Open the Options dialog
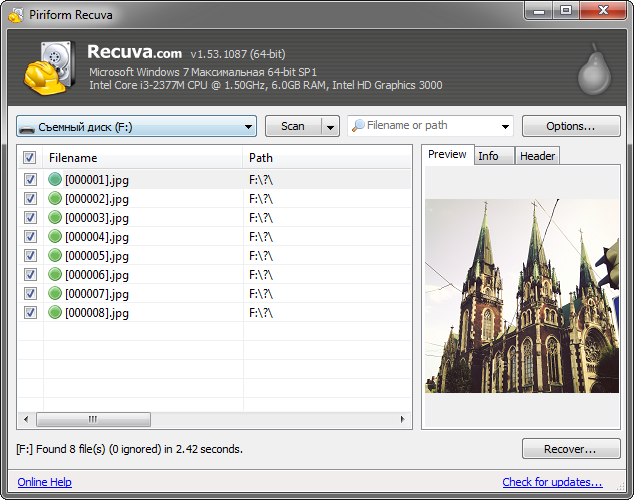The width and height of the screenshot is (634, 500). click(x=571, y=126)
